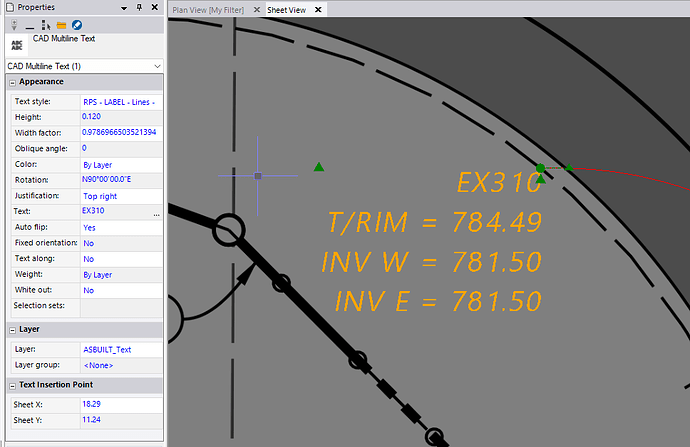The image size is (690, 447).
Task: Open the CAD Multiline Text (1) selector dropdown
Action: (x=157, y=66)
